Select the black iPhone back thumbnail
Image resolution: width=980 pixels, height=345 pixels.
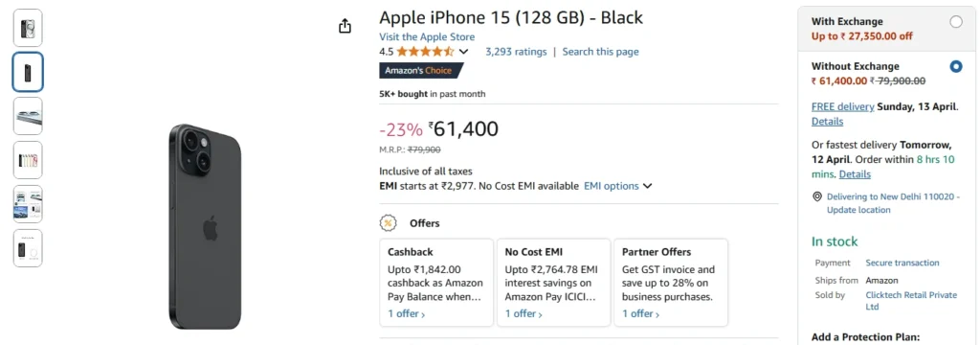(28, 72)
